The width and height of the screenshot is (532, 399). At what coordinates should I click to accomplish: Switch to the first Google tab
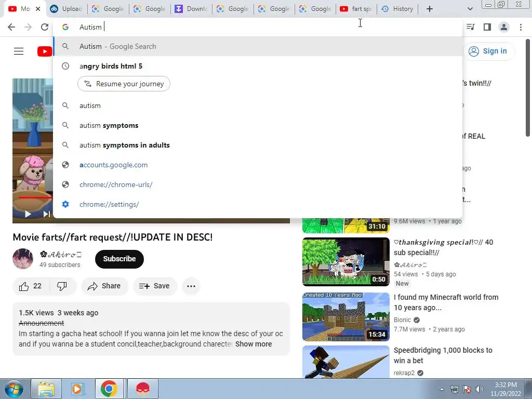(x=108, y=9)
